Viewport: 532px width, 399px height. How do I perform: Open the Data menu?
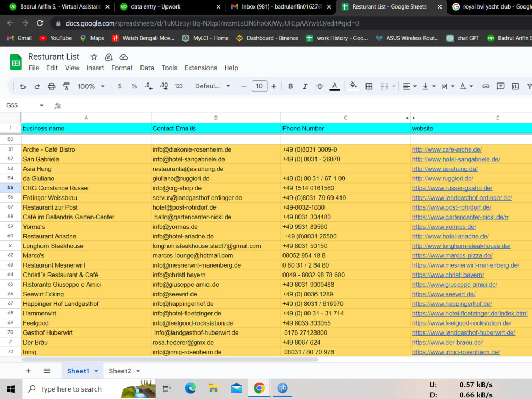point(147,68)
